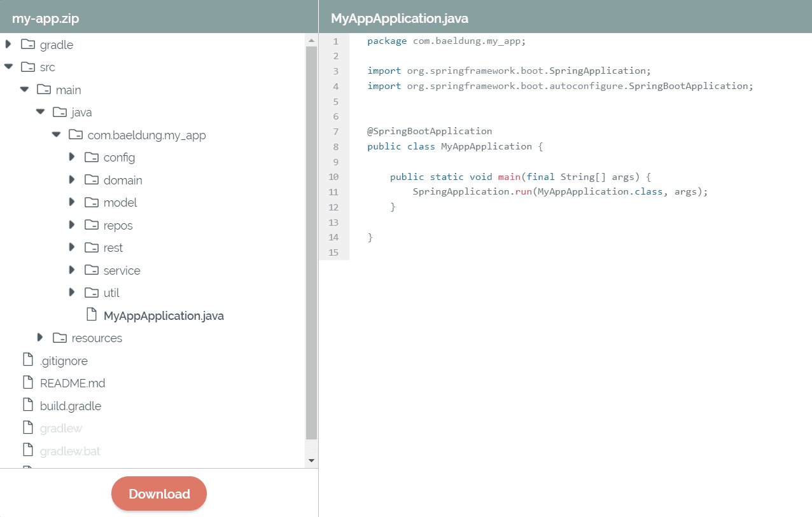Collapse the src folder arrow
812x517 pixels.
tap(8, 67)
